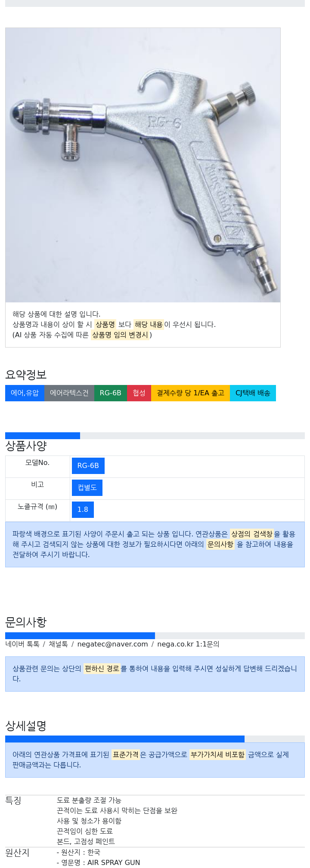Click the 컵별도 note badge
The width and height of the screenshot is (310, 868).
coord(87,488)
